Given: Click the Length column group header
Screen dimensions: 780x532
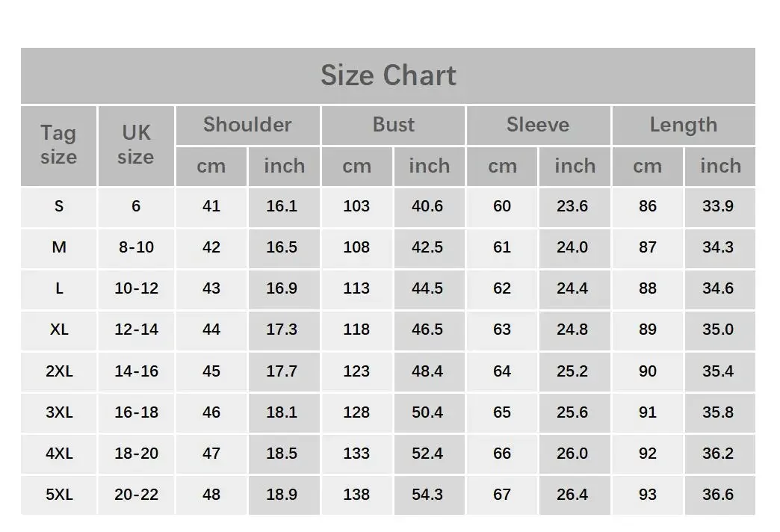Looking at the screenshot, I should (x=684, y=126).
